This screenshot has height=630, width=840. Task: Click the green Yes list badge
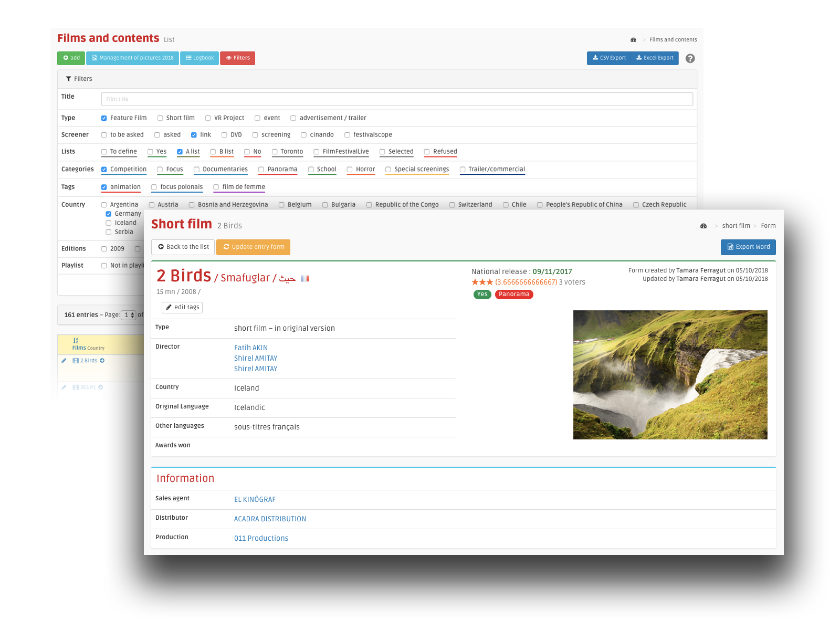(482, 295)
